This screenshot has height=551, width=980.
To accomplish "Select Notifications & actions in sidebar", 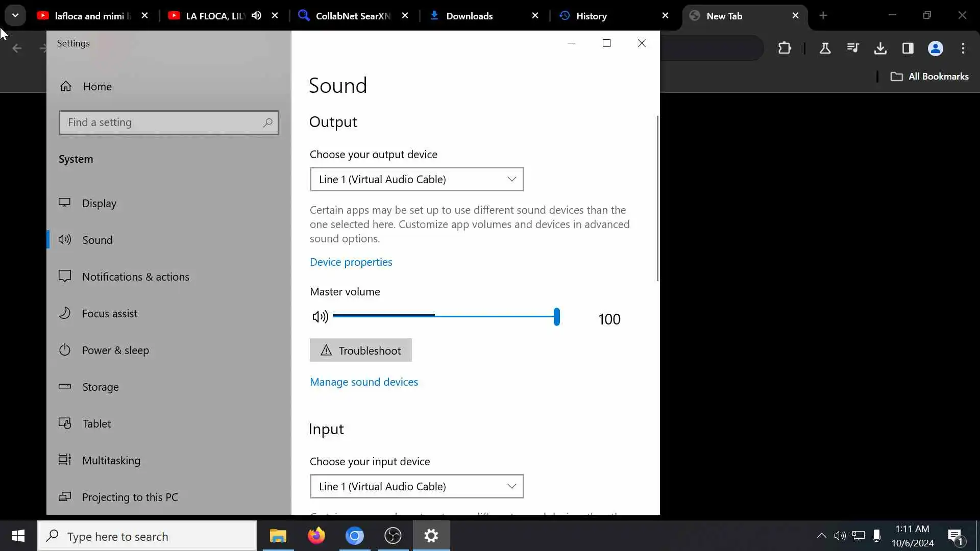I will click(136, 277).
